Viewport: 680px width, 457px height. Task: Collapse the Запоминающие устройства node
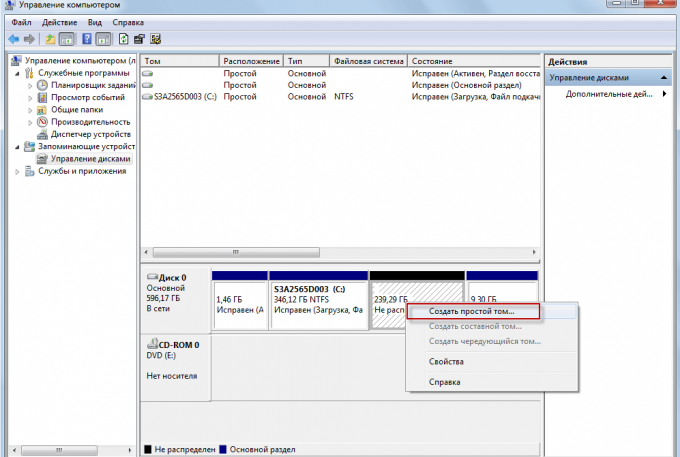(x=17, y=146)
